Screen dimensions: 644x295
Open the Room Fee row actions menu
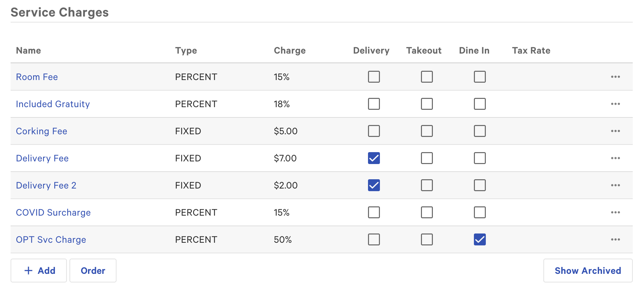616,77
